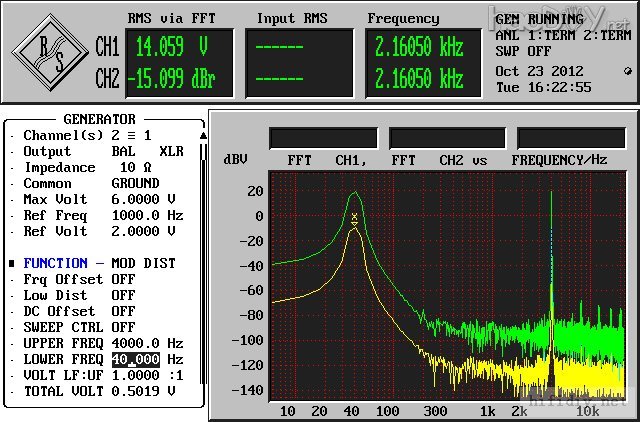Change the Common setting from GROUND
The image size is (640, 422).
(135, 183)
